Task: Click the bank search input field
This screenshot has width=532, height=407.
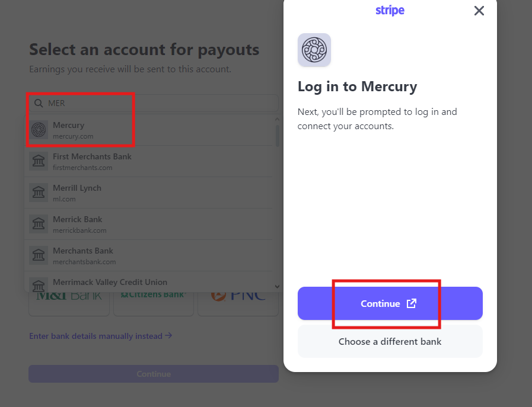Action: (160, 103)
